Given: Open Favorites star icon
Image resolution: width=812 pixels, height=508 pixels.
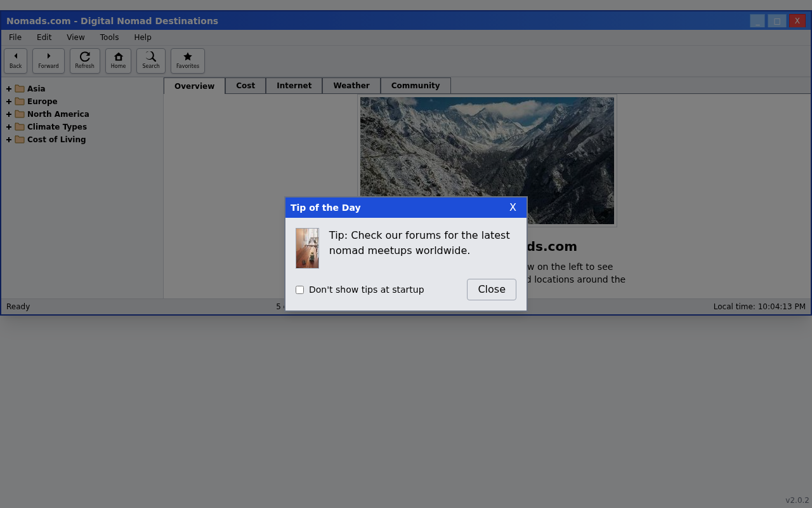Looking at the screenshot, I should click(x=187, y=57).
